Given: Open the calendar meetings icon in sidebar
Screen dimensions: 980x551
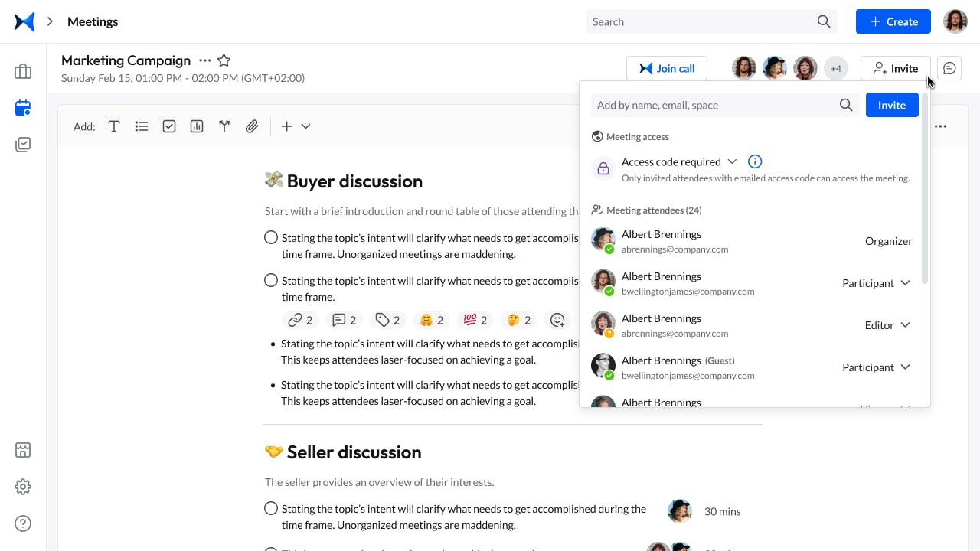Looking at the screenshot, I should [x=23, y=109].
